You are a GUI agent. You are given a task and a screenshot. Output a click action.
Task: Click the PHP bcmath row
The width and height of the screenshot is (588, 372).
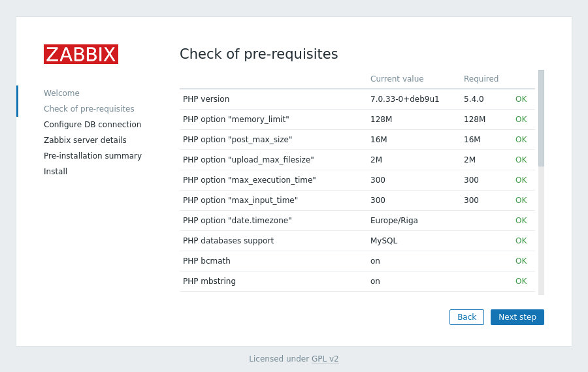357,261
